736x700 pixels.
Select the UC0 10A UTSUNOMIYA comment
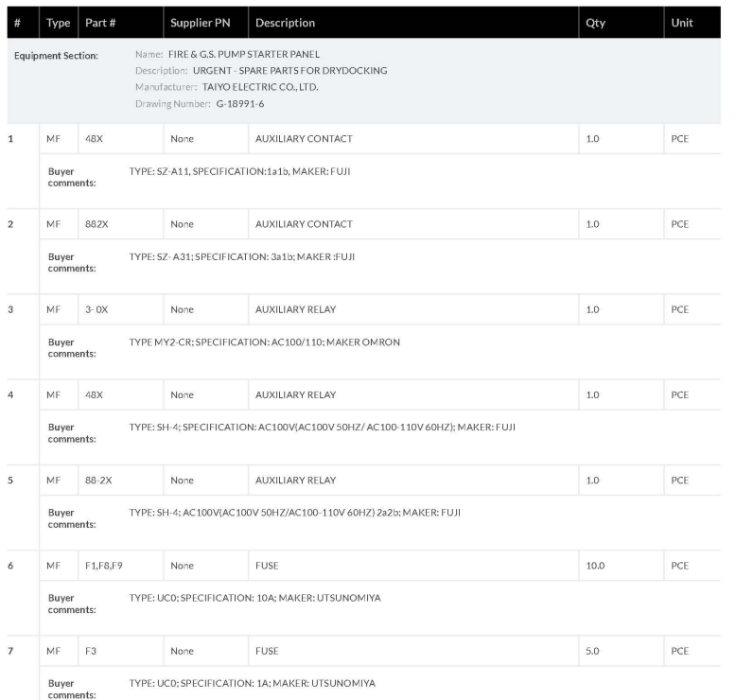click(x=254, y=598)
